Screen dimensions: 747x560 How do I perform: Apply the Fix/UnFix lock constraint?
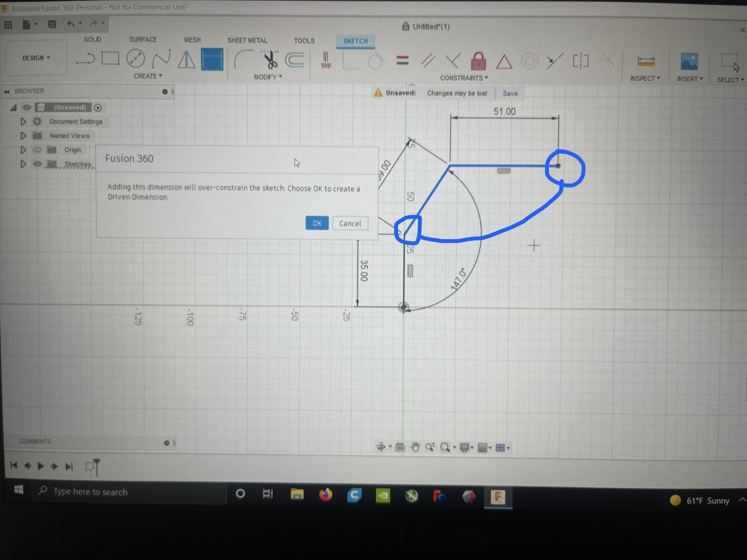point(478,61)
